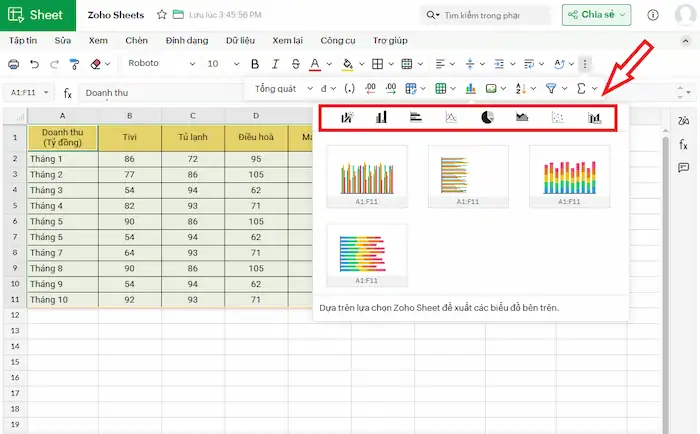Select the line chart type icon
The image size is (700, 434).
451,117
